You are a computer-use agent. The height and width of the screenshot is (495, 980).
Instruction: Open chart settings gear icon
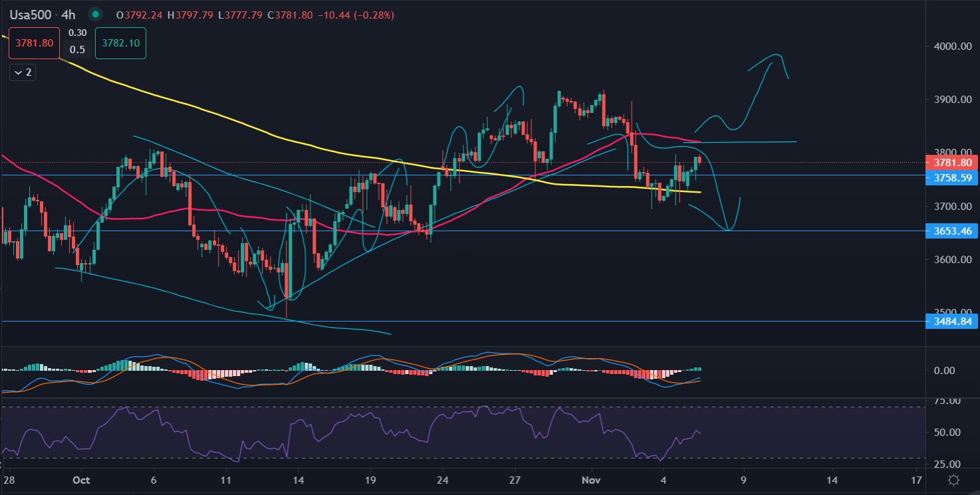click(953, 480)
